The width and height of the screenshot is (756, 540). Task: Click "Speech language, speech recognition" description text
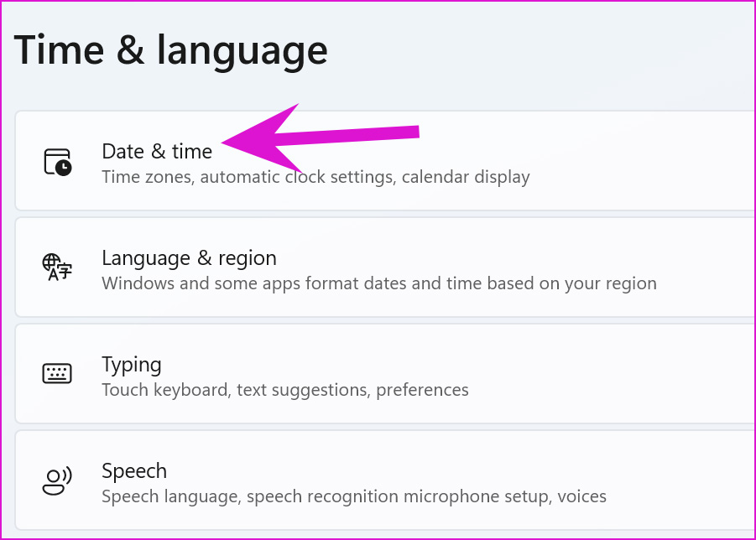coord(250,496)
